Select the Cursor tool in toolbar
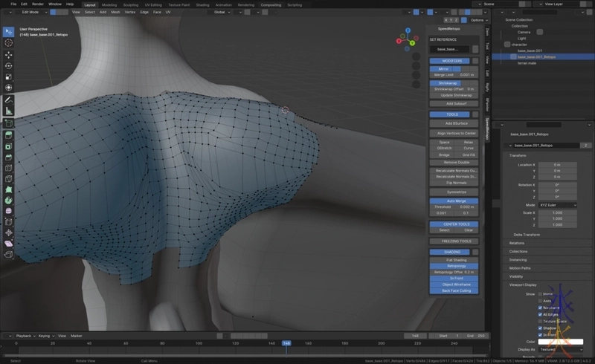 [x=8, y=43]
